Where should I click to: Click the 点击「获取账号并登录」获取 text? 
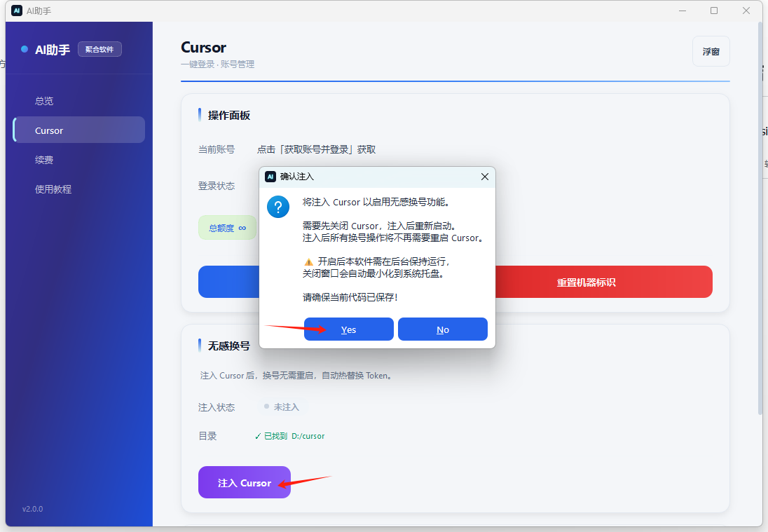pos(316,149)
